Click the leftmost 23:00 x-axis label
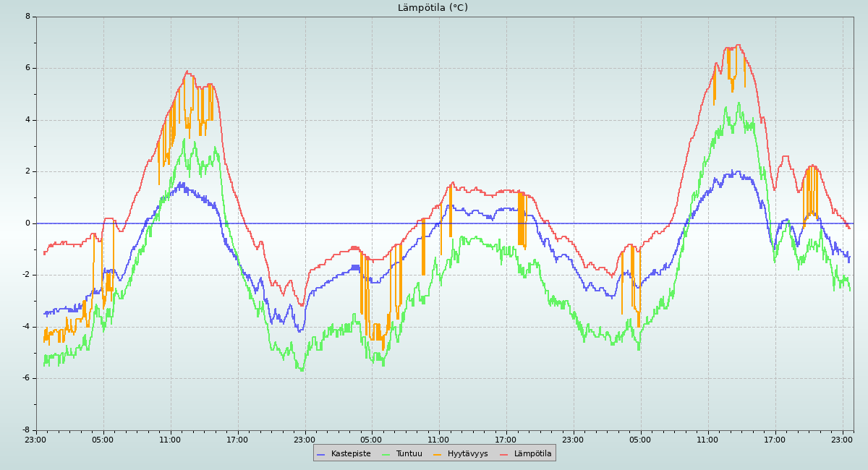The image size is (868, 470). click(x=35, y=440)
